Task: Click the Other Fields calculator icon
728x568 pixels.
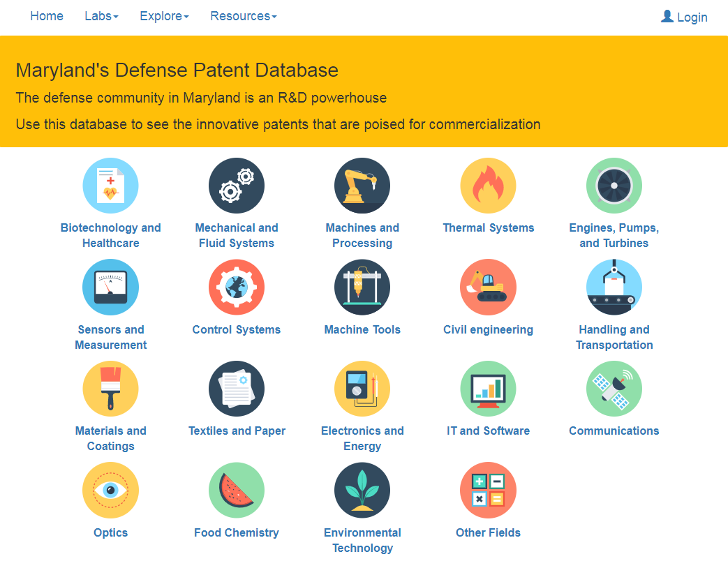Action: click(x=488, y=490)
